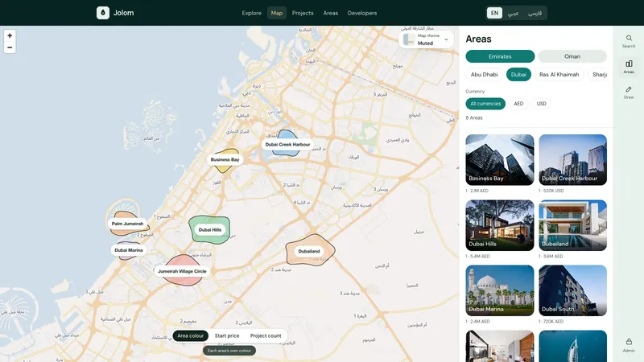Click the '1 · 720K AED' price text
This screenshot has height=362, width=644.
coord(551,321)
